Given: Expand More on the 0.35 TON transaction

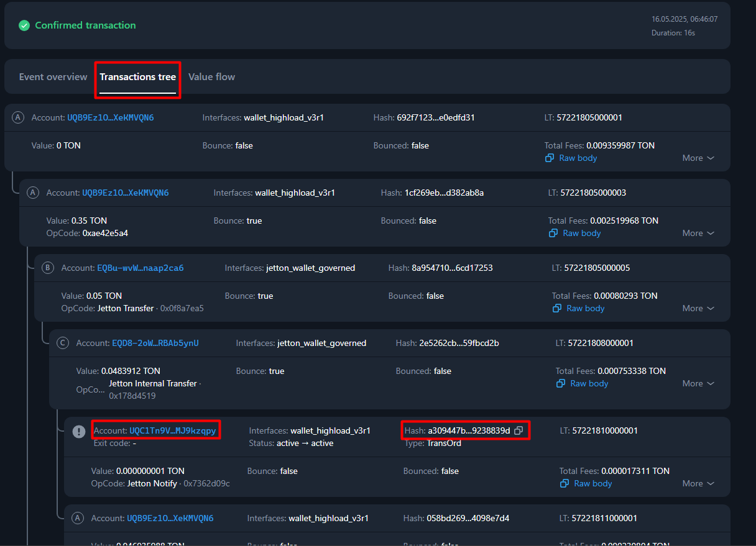Looking at the screenshot, I should [x=698, y=233].
